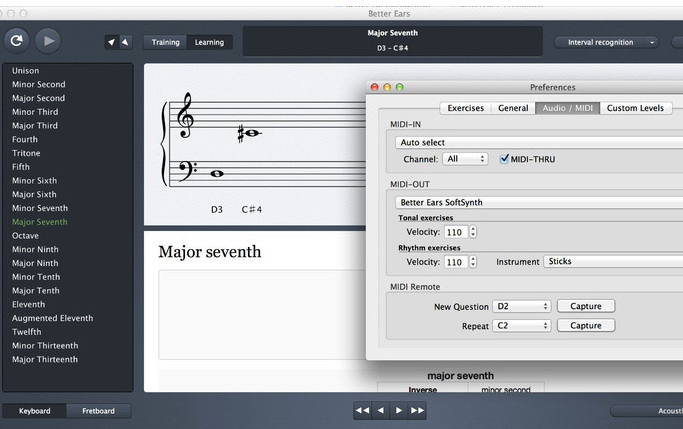Skip to last item with fast-forward button
Screen dimensions: 683x429
tap(417, 410)
